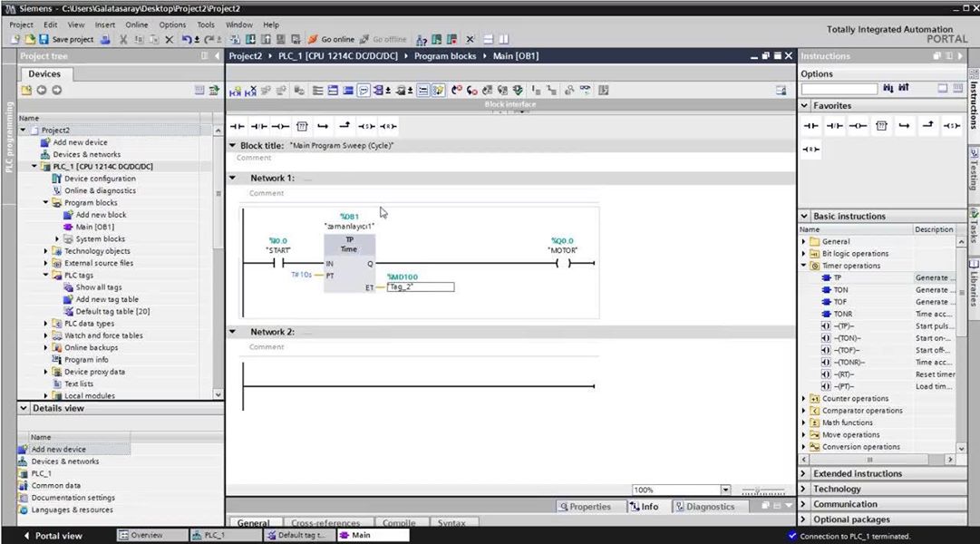Insert network icon in editor toolbar
Viewport: 980px width, 544px height.
[x=235, y=91]
